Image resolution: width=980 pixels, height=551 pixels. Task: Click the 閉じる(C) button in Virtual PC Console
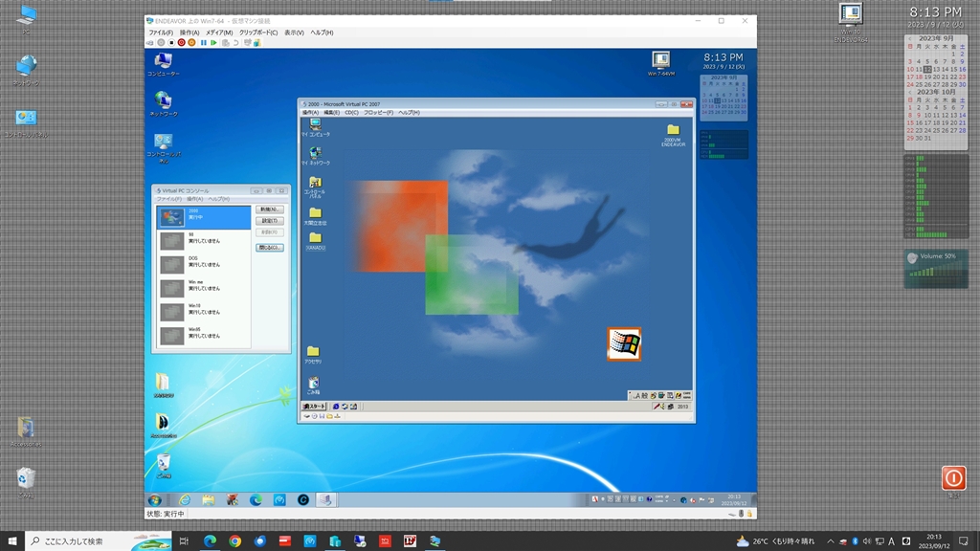[x=269, y=248]
